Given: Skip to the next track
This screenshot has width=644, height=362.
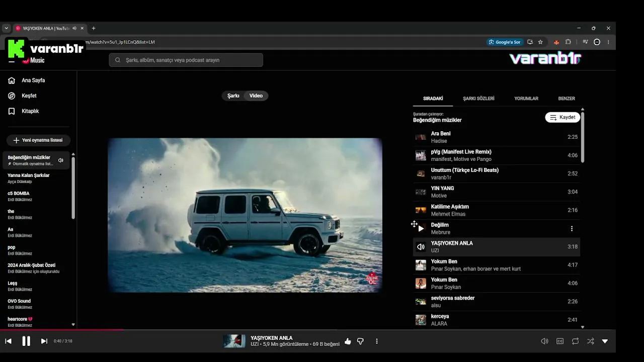Looking at the screenshot, I should [44, 341].
